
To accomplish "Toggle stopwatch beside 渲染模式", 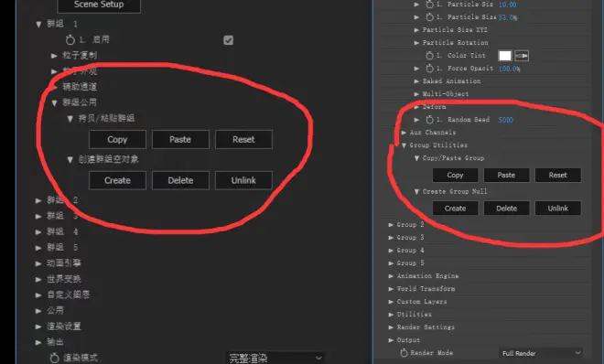I will [x=54, y=358].
